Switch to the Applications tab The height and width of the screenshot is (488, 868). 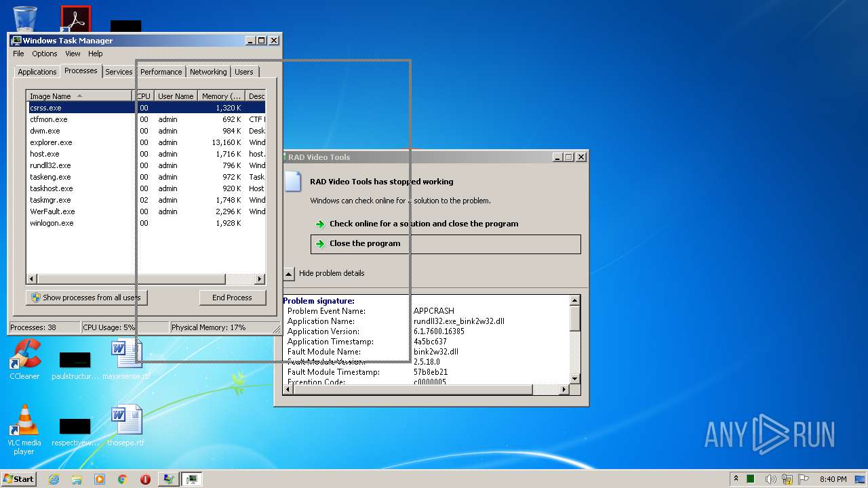(x=37, y=72)
